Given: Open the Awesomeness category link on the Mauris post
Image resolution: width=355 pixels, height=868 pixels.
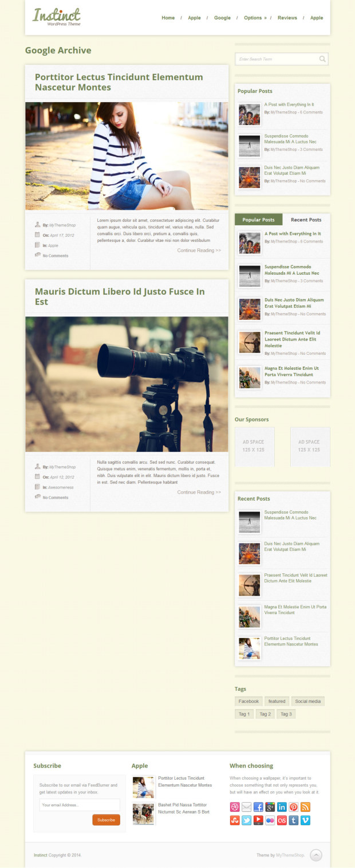Looking at the screenshot, I should (61, 487).
